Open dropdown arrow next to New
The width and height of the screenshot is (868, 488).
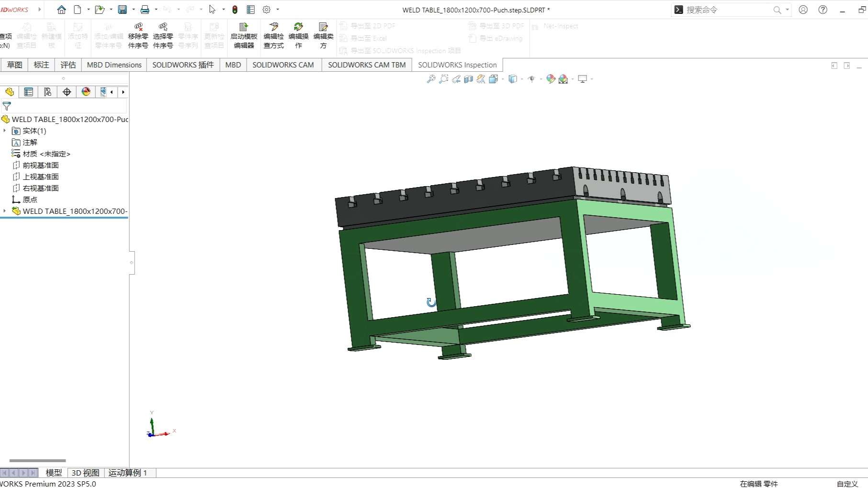pyautogui.click(x=89, y=10)
